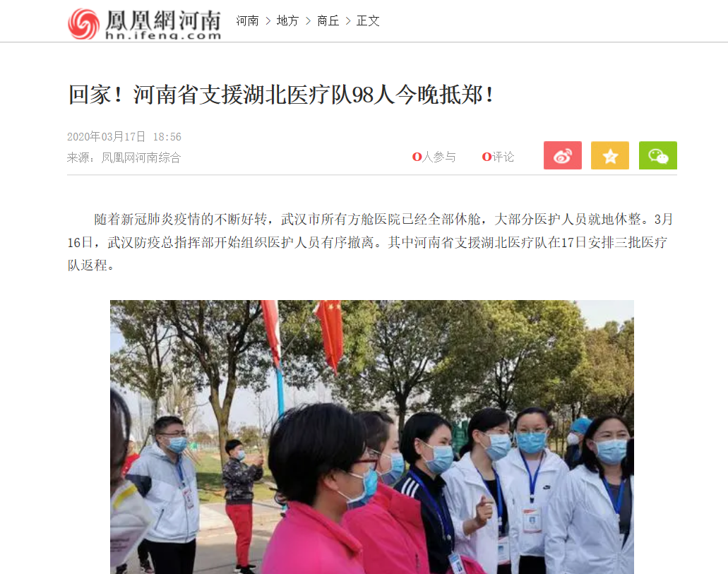Open the 0评论 comments link
The image size is (728, 574).
point(498,157)
